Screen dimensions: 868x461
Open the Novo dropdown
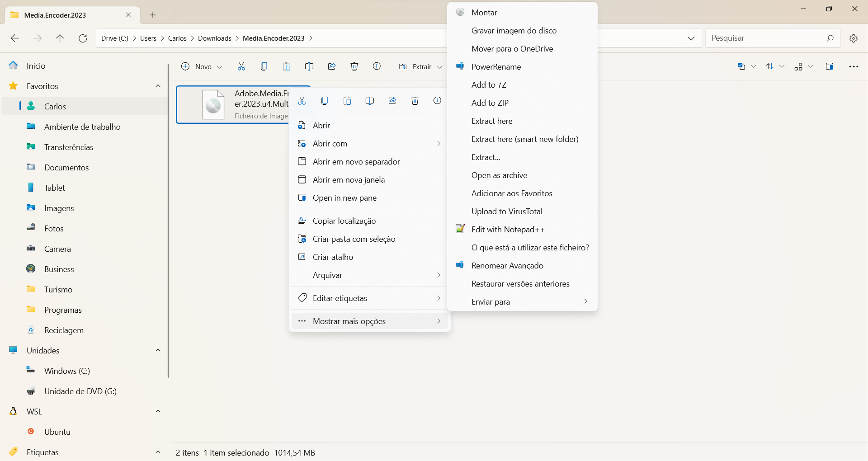click(219, 66)
